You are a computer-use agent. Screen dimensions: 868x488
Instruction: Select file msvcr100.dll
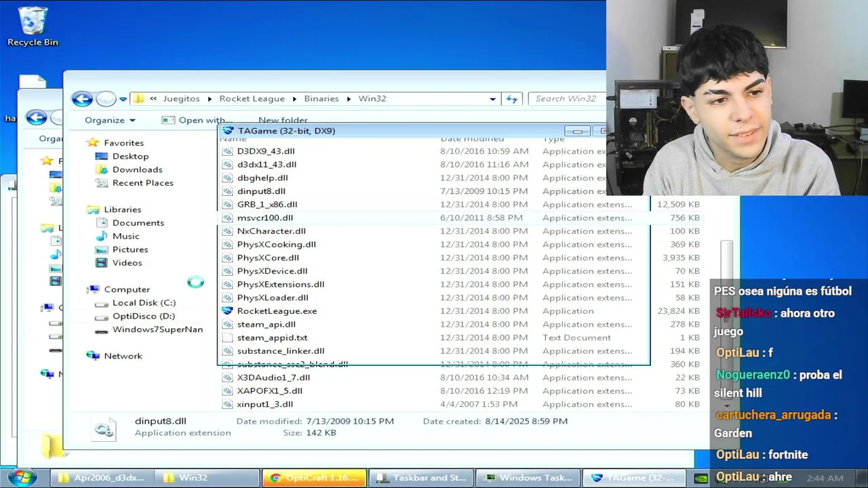tap(265, 218)
